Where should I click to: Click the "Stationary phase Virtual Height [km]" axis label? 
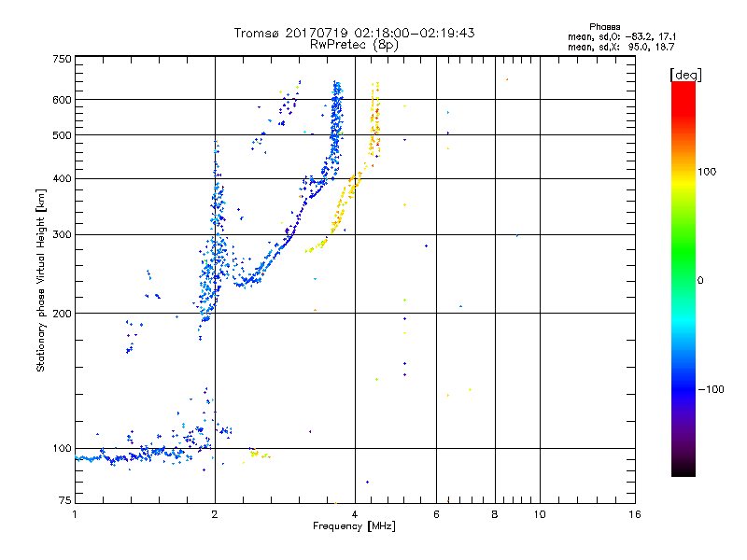point(41,281)
